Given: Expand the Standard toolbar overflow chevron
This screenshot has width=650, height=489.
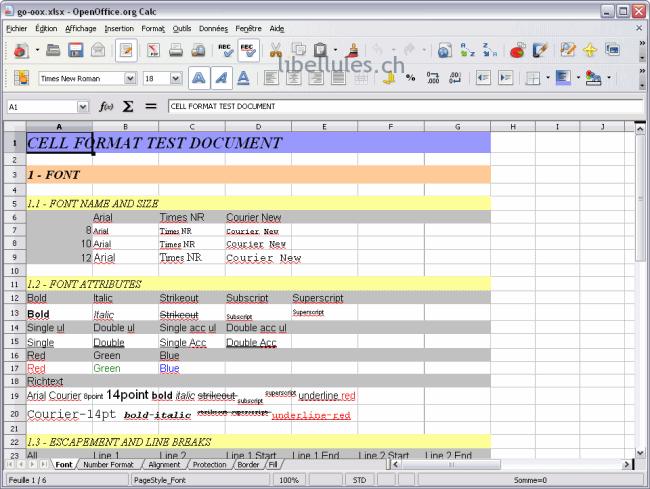Looking at the screenshot, I should click(x=642, y=43).
